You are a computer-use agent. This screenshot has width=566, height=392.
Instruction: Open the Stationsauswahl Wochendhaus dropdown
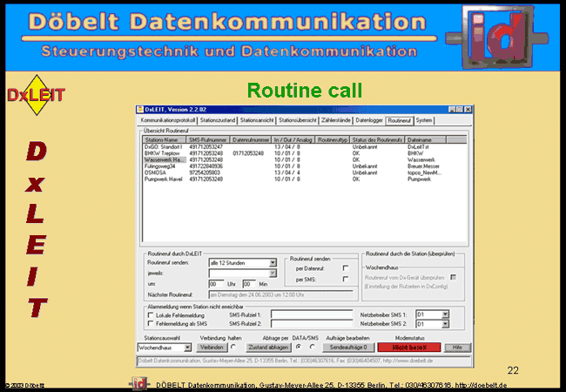(188, 348)
